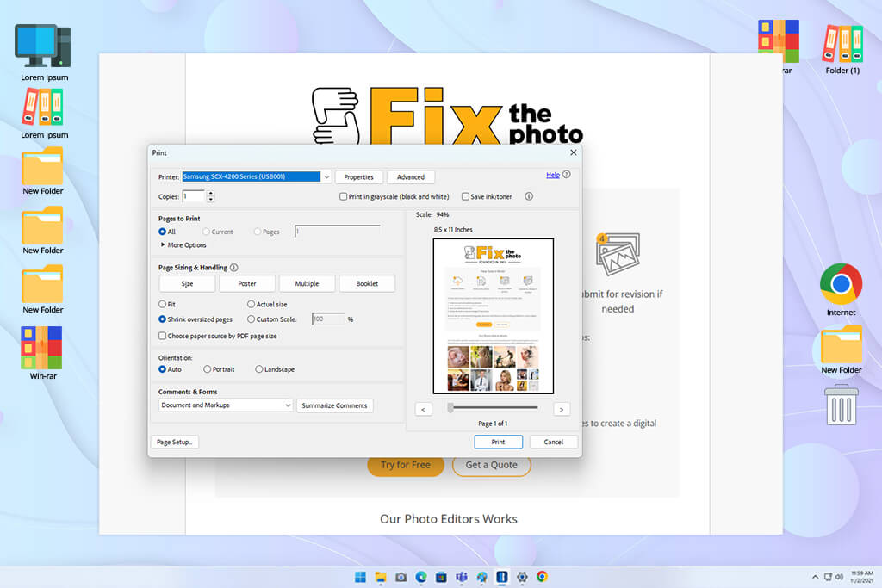The image size is (882, 588).
Task: Open Page Setup
Action: tap(174, 442)
